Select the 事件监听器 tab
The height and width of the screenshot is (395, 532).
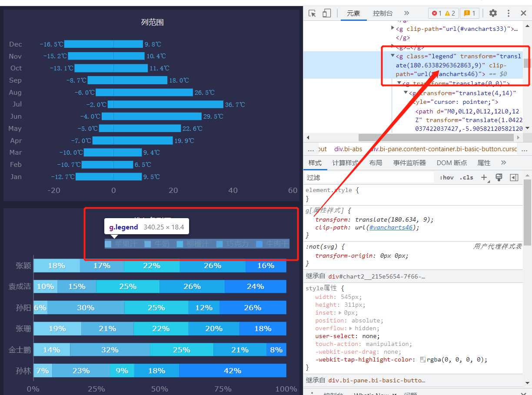pos(409,163)
